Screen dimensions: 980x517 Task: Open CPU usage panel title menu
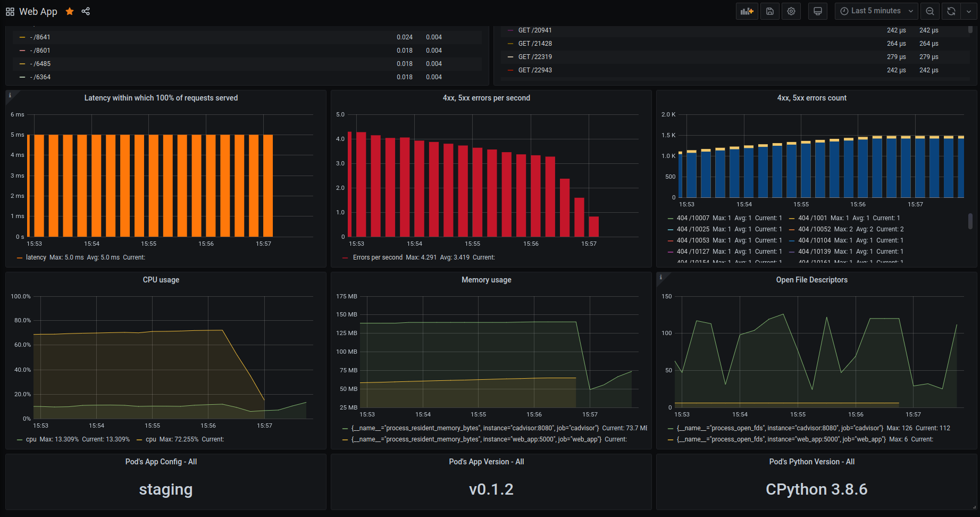161,280
